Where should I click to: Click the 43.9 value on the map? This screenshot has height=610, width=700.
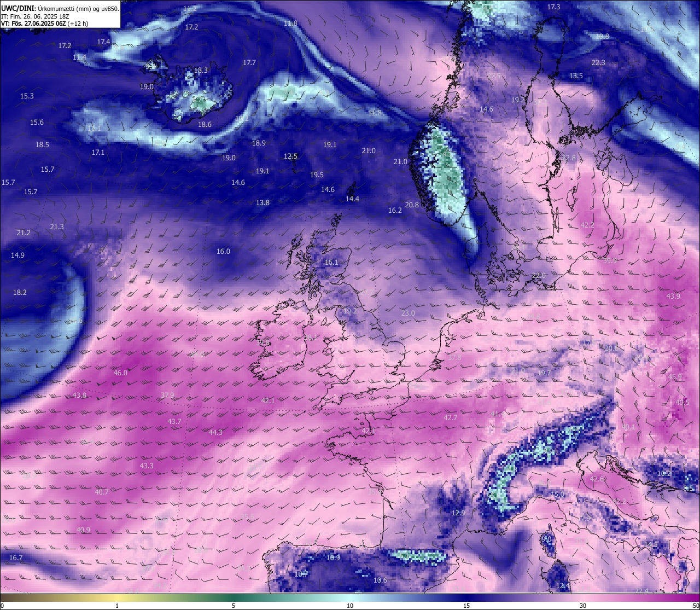point(673,296)
